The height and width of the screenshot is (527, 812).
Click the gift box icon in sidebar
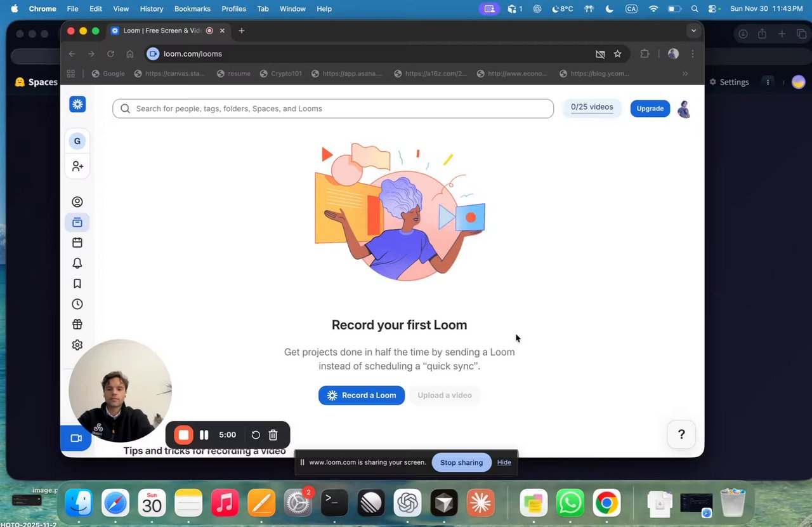77,324
